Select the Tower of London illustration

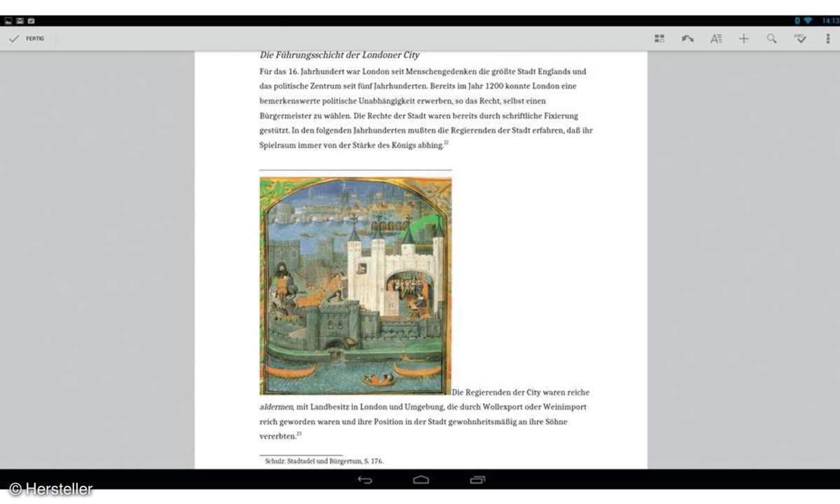coord(356,286)
